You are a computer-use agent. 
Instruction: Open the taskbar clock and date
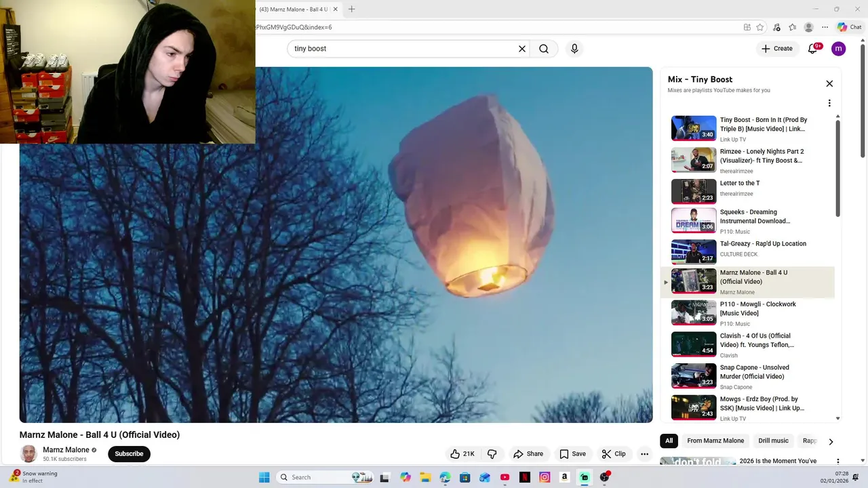point(834,477)
